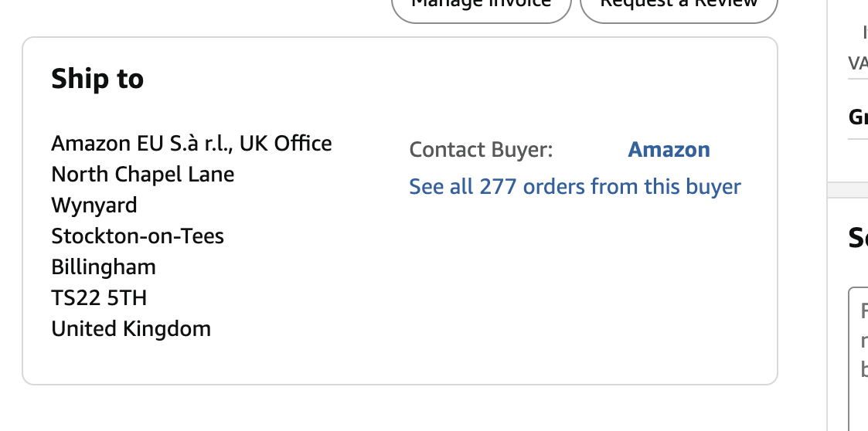This screenshot has height=431, width=868.
Task: Open the Amazon buyer contact link
Action: (x=669, y=150)
